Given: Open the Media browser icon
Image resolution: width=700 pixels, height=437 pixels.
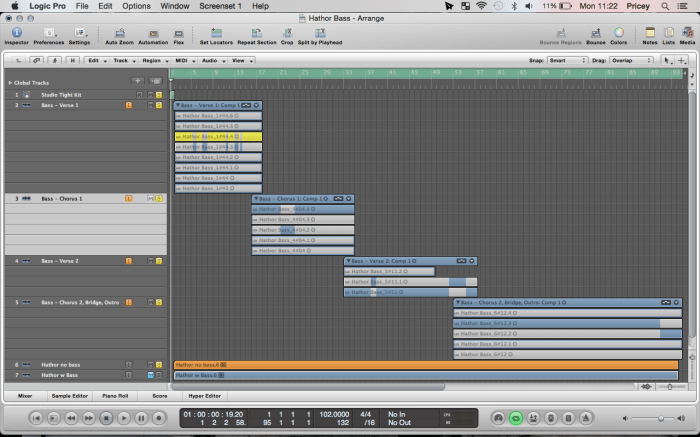Looking at the screenshot, I should pyautogui.click(x=687, y=33).
